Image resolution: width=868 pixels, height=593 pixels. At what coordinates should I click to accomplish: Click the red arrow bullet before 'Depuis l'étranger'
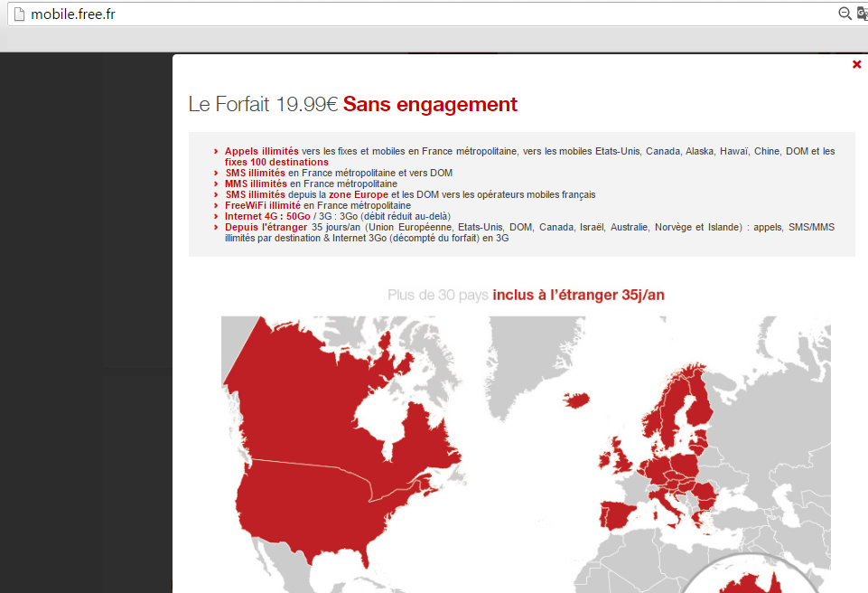coord(216,227)
